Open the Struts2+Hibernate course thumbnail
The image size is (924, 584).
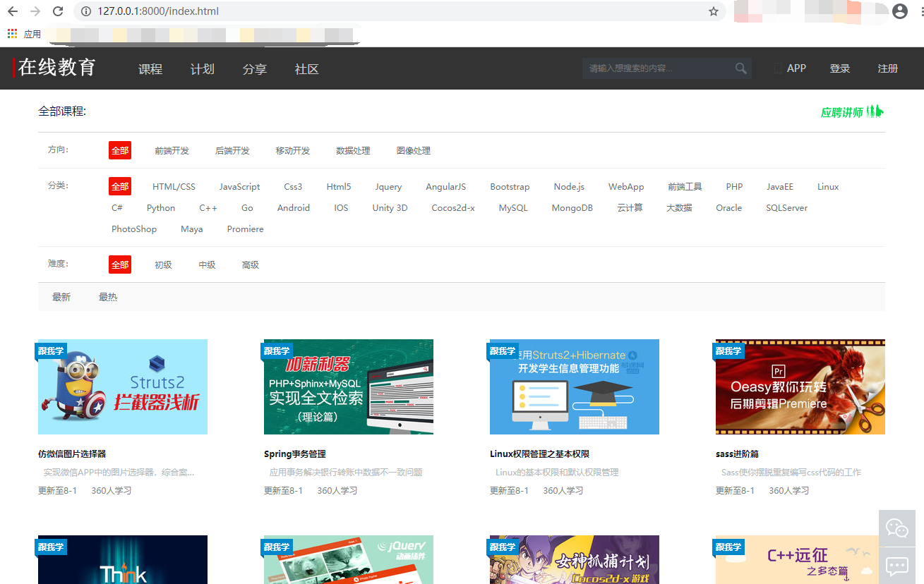pyautogui.click(x=575, y=387)
